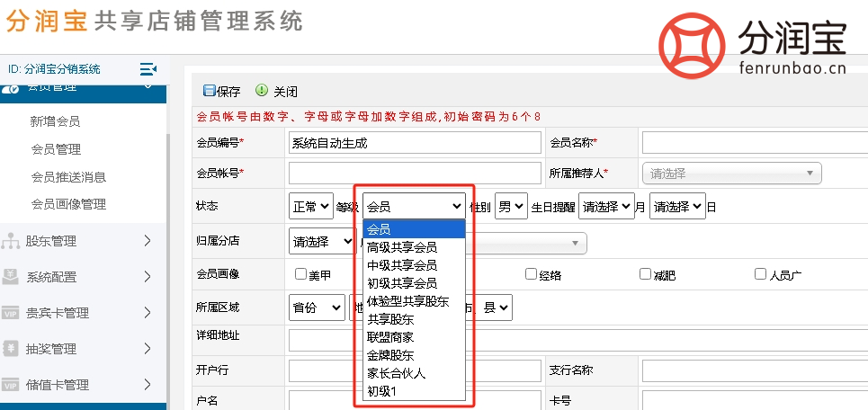Expand 储值卡管理 menu chevron
Screen dimensions: 868x410
pyautogui.click(x=148, y=385)
